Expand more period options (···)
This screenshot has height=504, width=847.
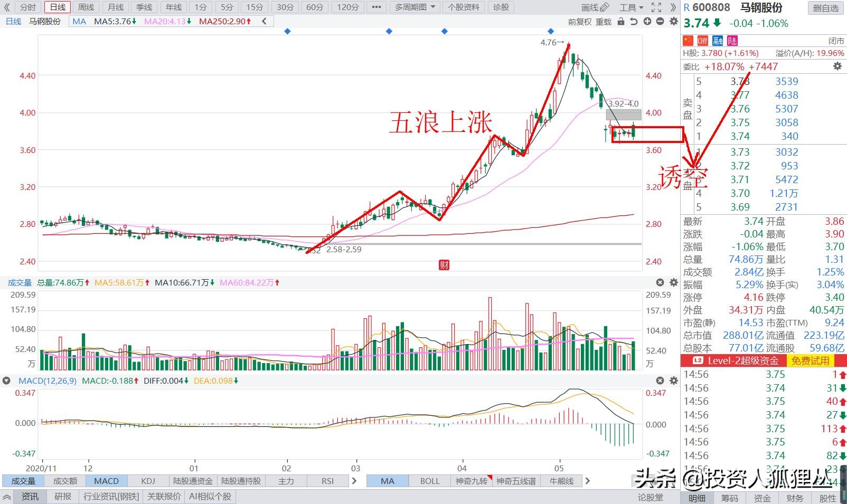(376, 7)
